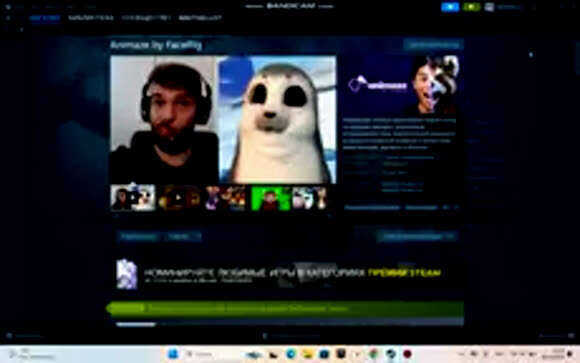This screenshot has height=363, width=580.
Task: Click the Animaze by FaceRig title
Action: (x=156, y=45)
